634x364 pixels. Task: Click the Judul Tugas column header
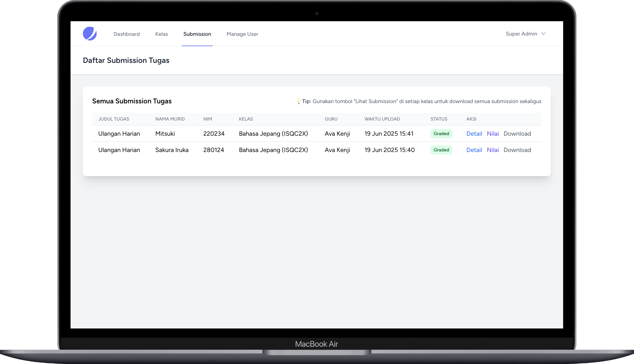tap(114, 119)
